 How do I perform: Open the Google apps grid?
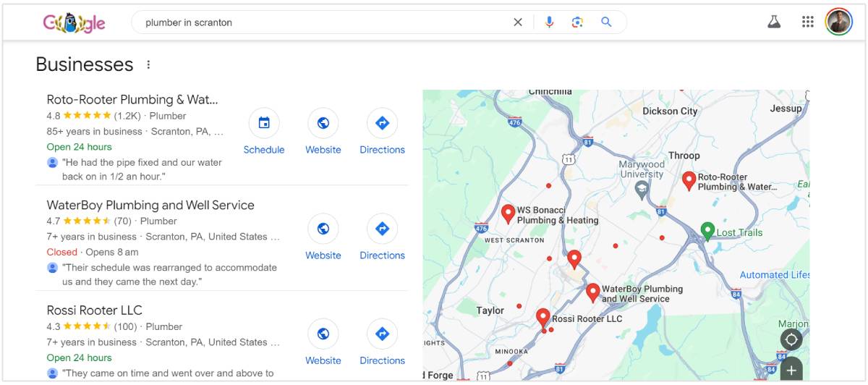tap(808, 22)
